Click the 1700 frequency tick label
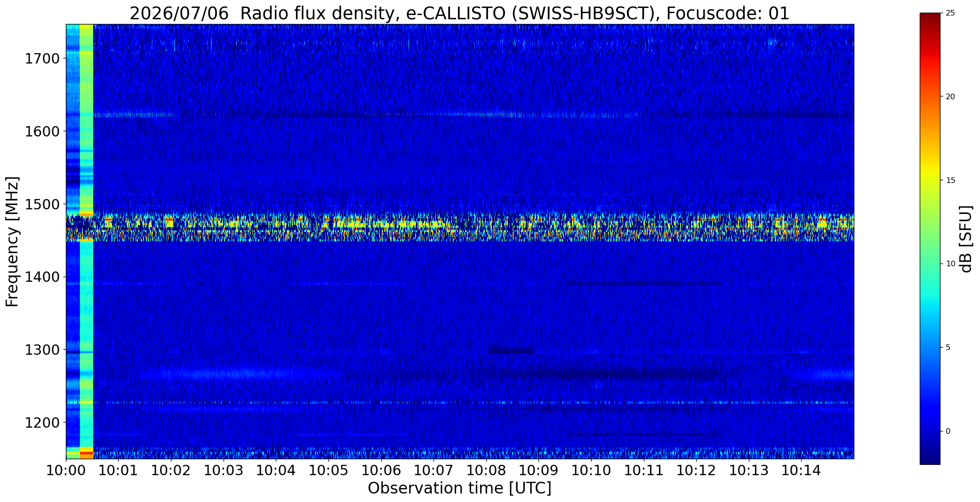Screen dimensions: 980x502 (x=42, y=59)
